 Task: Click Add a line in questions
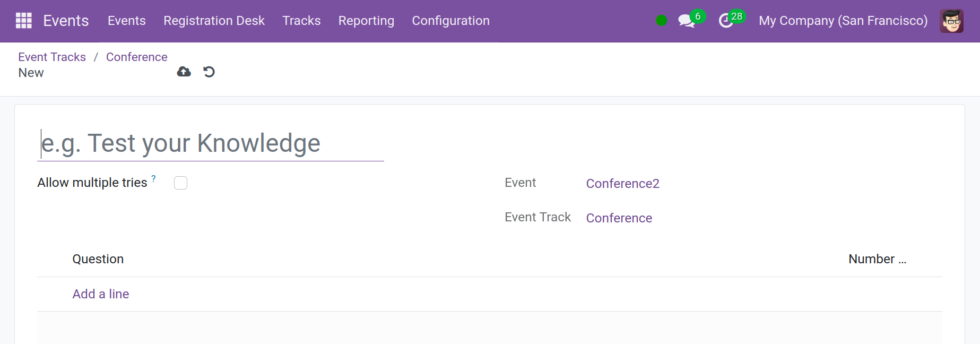pos(101,294)
